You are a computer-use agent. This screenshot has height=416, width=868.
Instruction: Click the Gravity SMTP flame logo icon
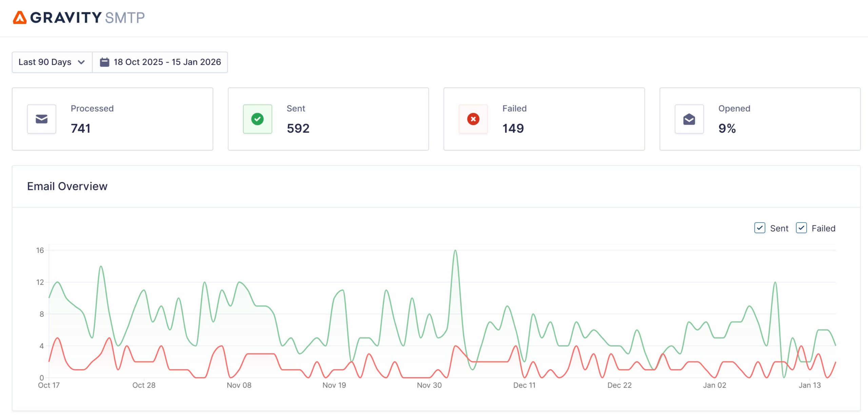(x=20, y=18)
